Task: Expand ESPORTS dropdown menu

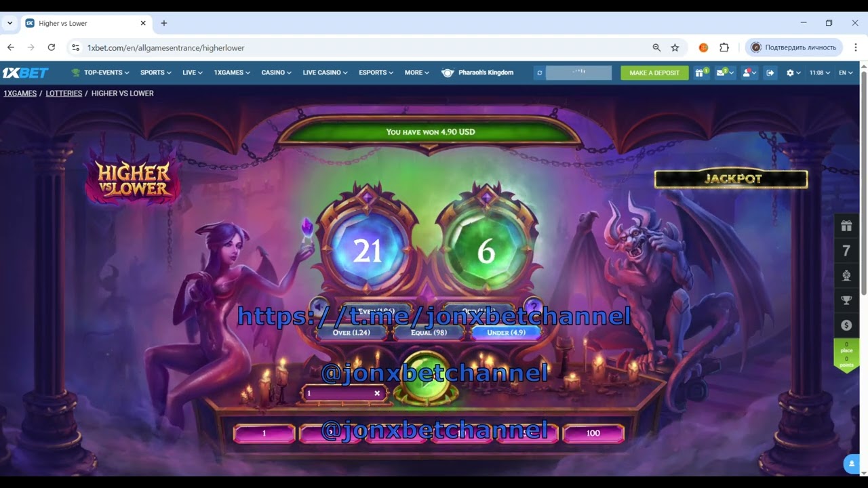Action: coord(376,73)
